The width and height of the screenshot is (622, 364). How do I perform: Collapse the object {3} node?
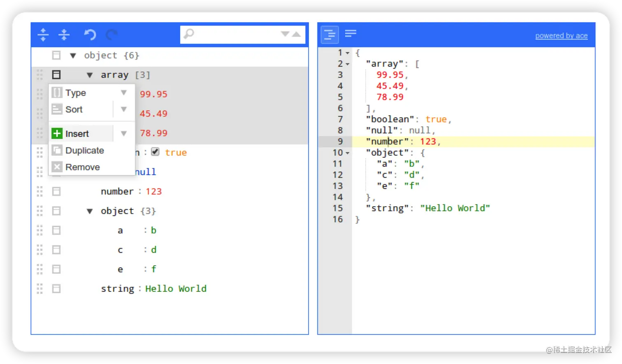[x=90, y=211]
